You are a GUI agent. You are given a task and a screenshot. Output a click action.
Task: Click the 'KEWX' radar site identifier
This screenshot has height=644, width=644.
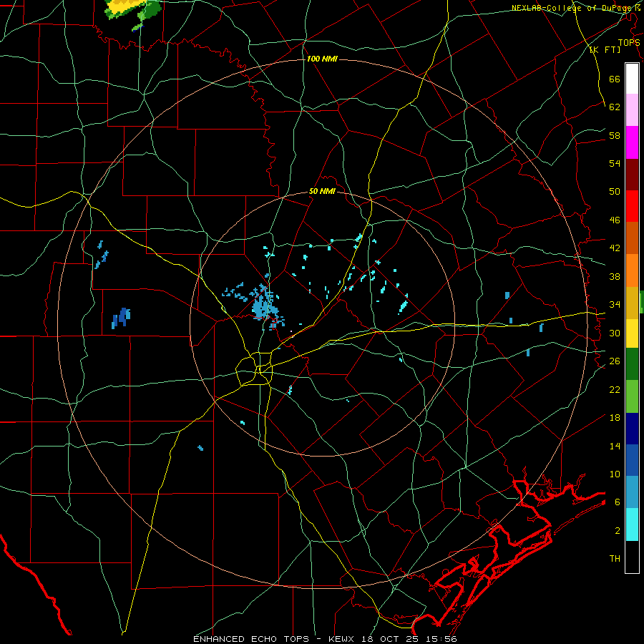coord(342,639)
